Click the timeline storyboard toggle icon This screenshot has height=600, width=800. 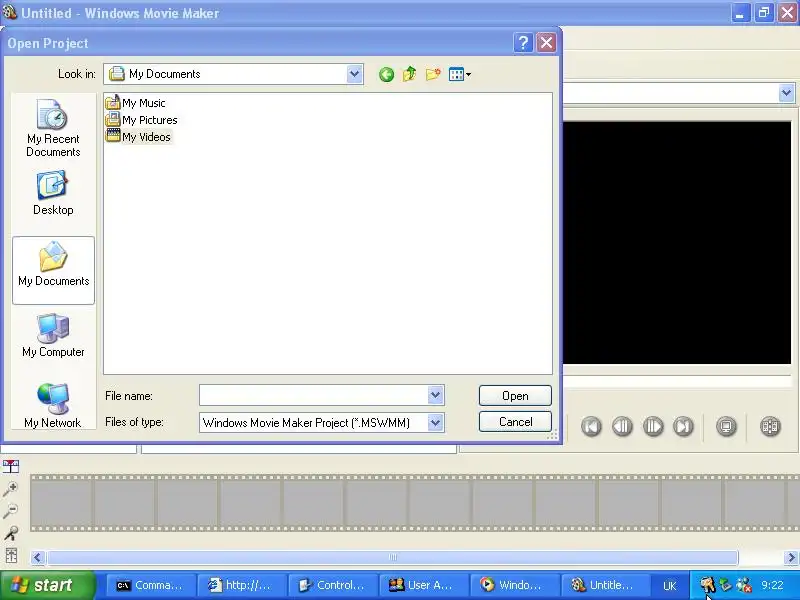tap(11, 466)
